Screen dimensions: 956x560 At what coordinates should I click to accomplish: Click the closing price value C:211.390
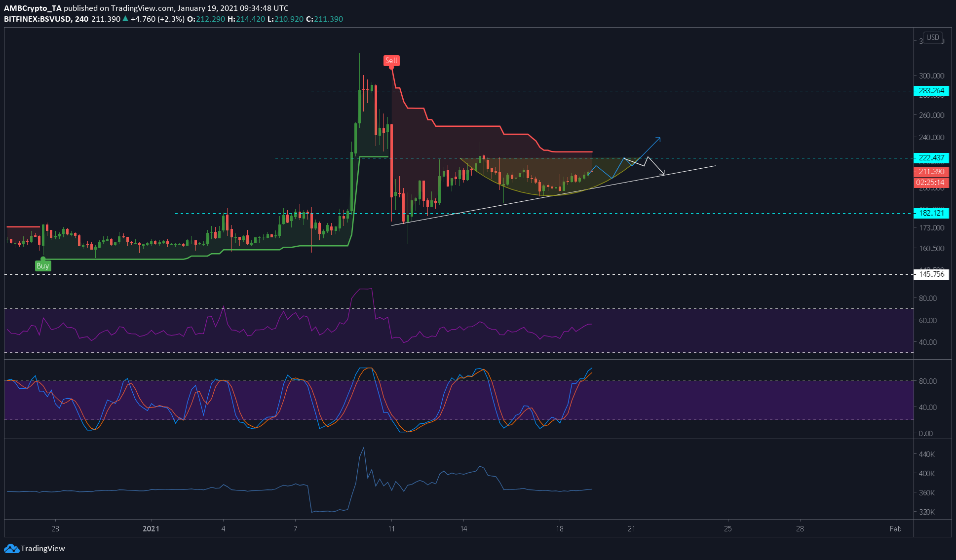[324, 19]
